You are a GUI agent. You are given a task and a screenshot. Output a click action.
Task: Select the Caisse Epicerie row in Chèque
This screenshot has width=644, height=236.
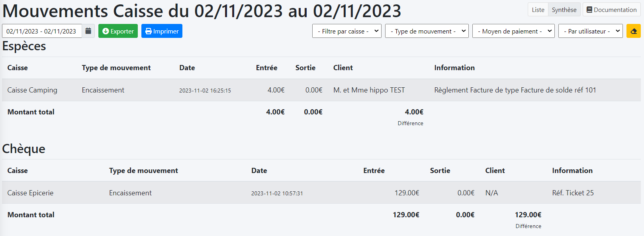[x=30, y=193]
